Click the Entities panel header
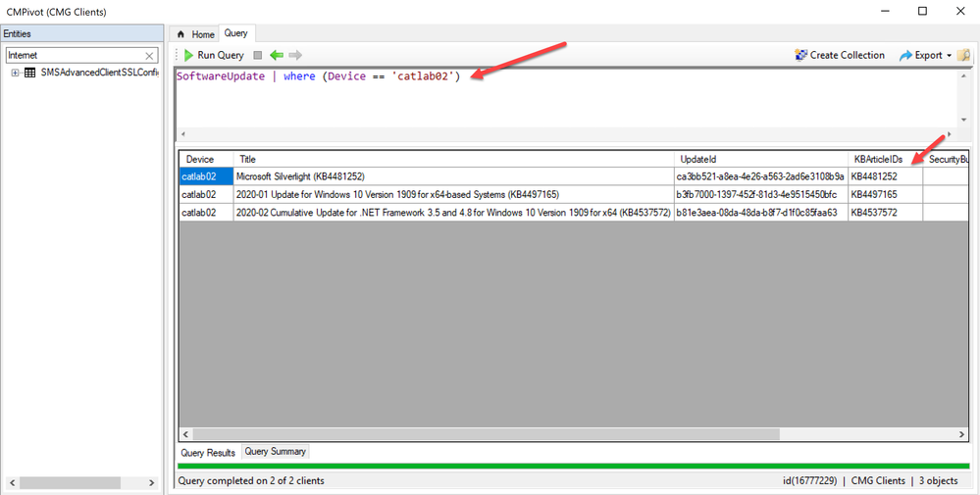The width and height of the screenshot is (980, 495). tap(81, 33)
